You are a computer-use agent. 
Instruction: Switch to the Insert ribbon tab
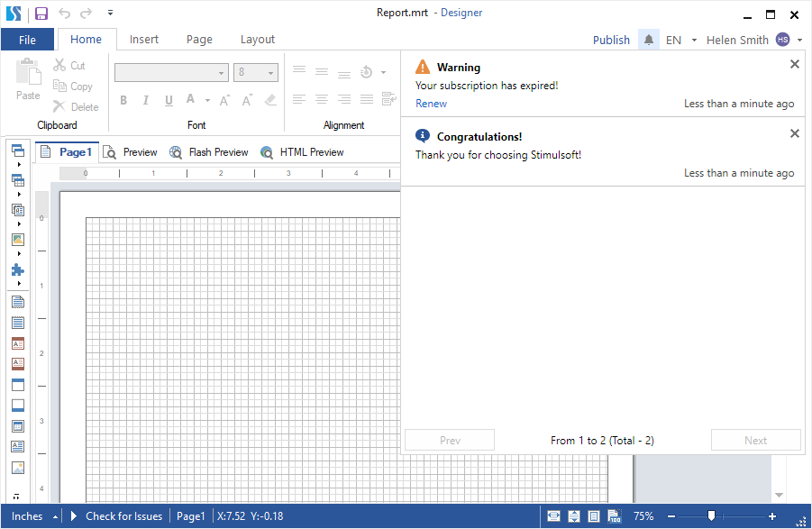(144, 40)
